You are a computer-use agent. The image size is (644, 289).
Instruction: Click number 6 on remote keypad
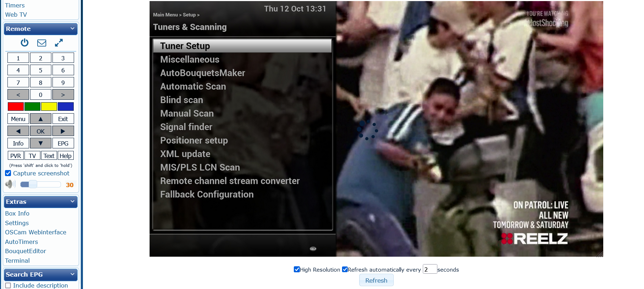(63, 70)
